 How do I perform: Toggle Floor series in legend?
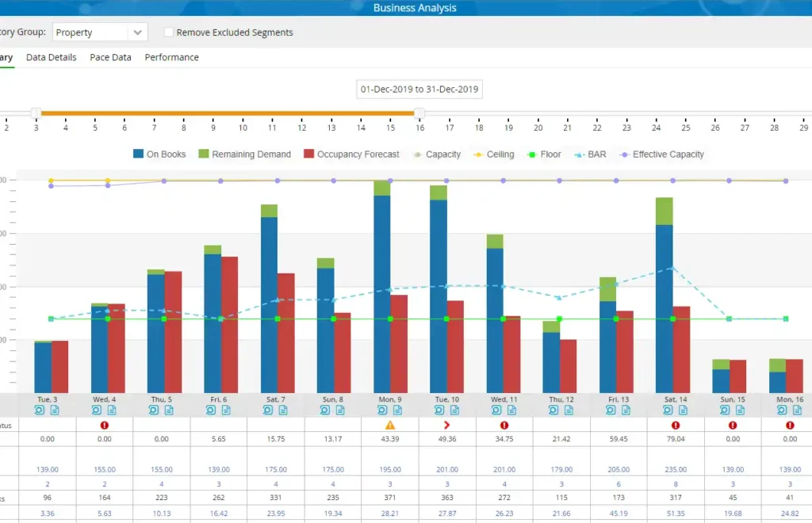coord(544,155)
